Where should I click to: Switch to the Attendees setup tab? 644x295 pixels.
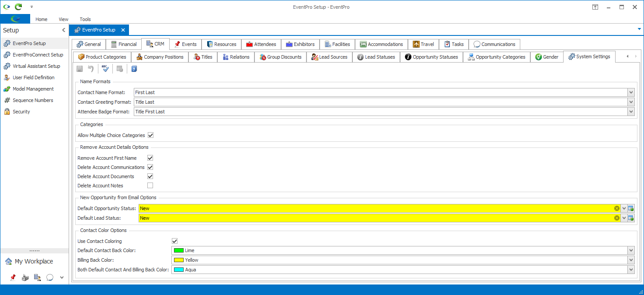pyautogui.click(x=261, y=44)
